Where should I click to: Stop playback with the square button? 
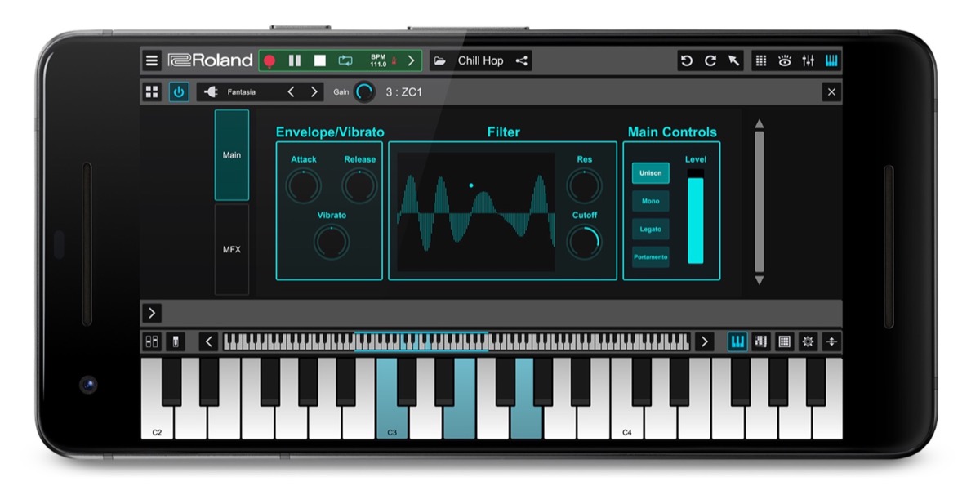tap(320, 60)
